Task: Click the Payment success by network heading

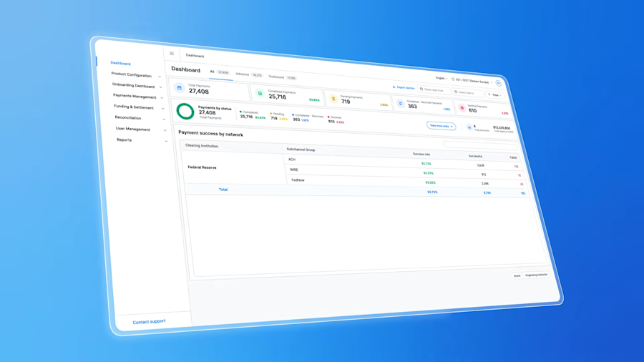Action: pyautogui.click(x=210, y=133)
